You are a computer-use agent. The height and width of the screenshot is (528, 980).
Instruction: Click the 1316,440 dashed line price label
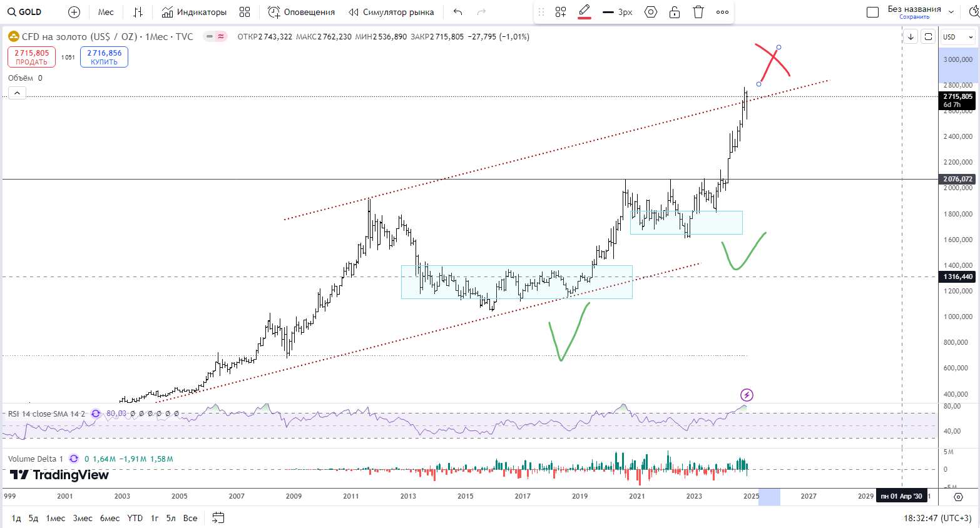[x=958, y=277]
